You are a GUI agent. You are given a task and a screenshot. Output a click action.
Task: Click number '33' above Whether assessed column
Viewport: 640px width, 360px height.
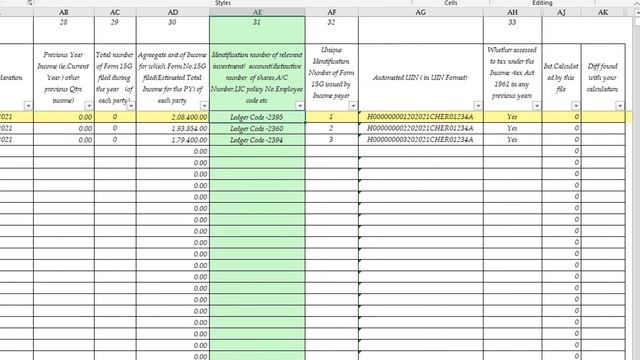[512, 22]
